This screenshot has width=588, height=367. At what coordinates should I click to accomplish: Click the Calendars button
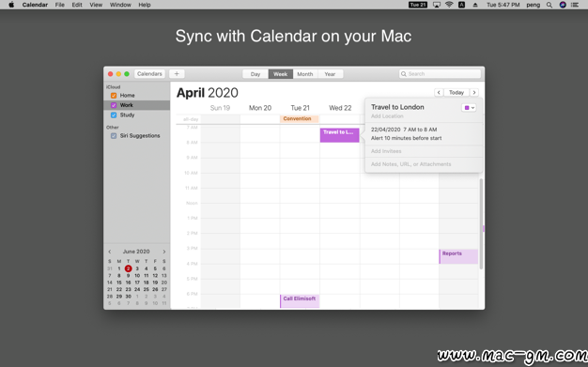(149, 74)
